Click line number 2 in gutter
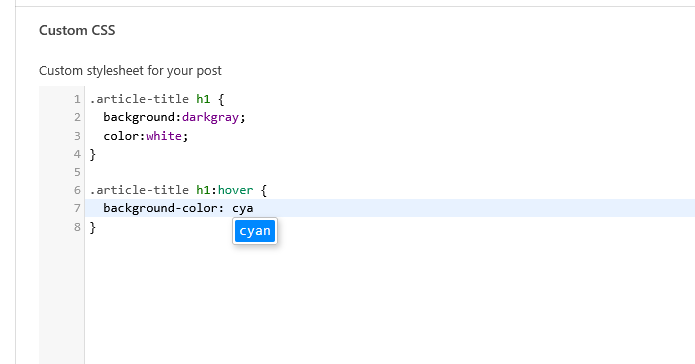The image size is (695, 364). (x=77, y=117)
